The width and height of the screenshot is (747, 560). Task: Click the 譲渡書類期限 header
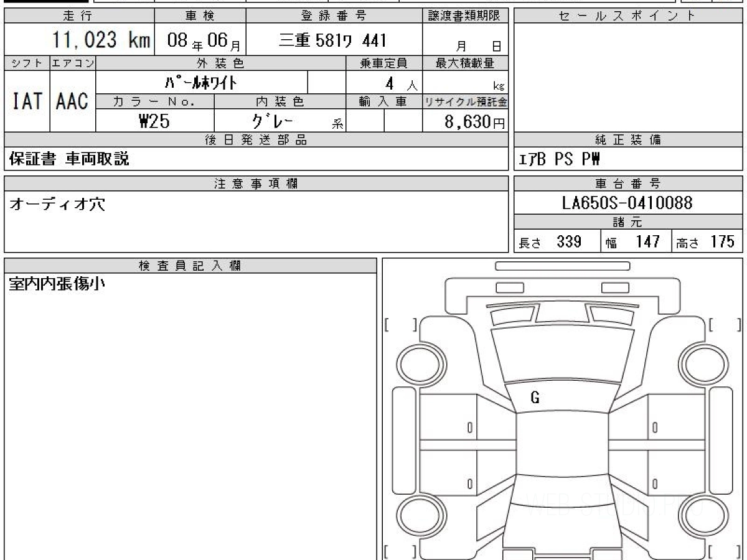tap(466, 16)
